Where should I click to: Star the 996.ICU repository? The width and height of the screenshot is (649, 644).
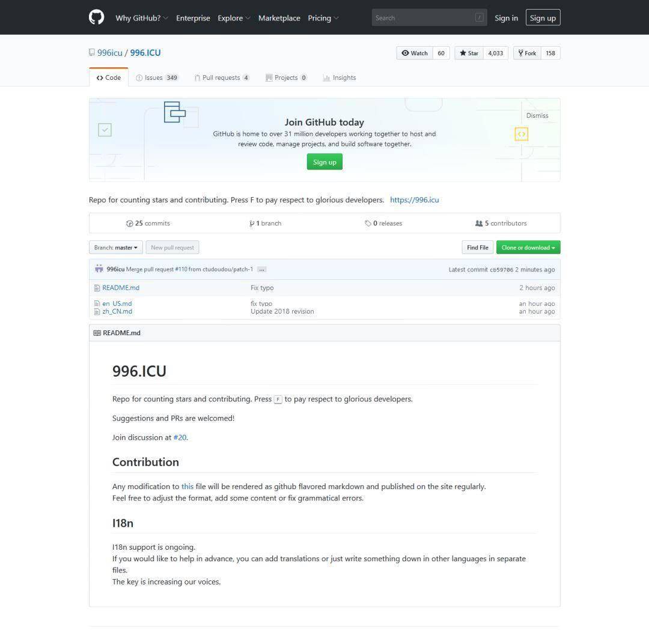469,53
